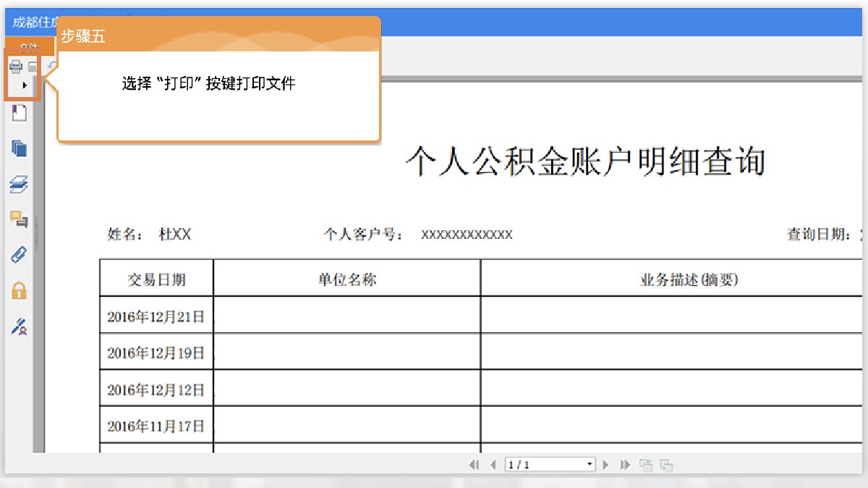The height and width of the screenshot is (488, 868).
Task: Click the icon right of the printer
Action: pyautogui.click(x=33, y=67)
